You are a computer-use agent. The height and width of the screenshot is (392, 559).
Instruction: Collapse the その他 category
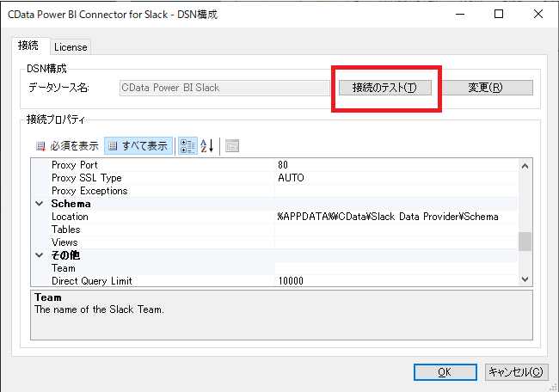click(x=40, y=255)
